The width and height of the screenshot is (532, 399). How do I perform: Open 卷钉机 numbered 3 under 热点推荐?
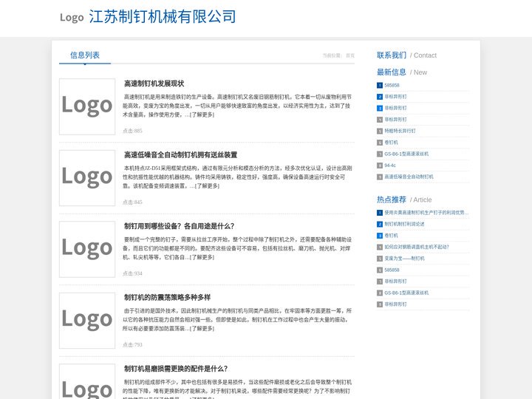click(391, 236)
